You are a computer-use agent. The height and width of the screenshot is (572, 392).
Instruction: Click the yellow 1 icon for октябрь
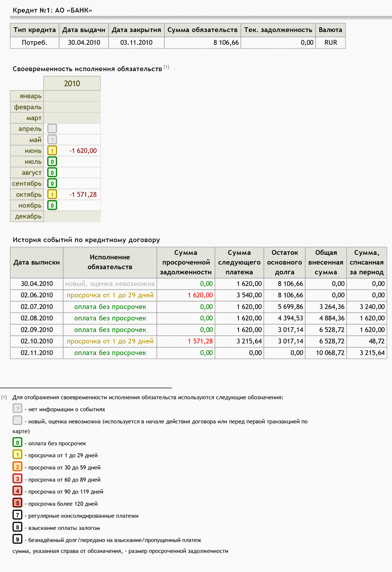coord(52,194)
